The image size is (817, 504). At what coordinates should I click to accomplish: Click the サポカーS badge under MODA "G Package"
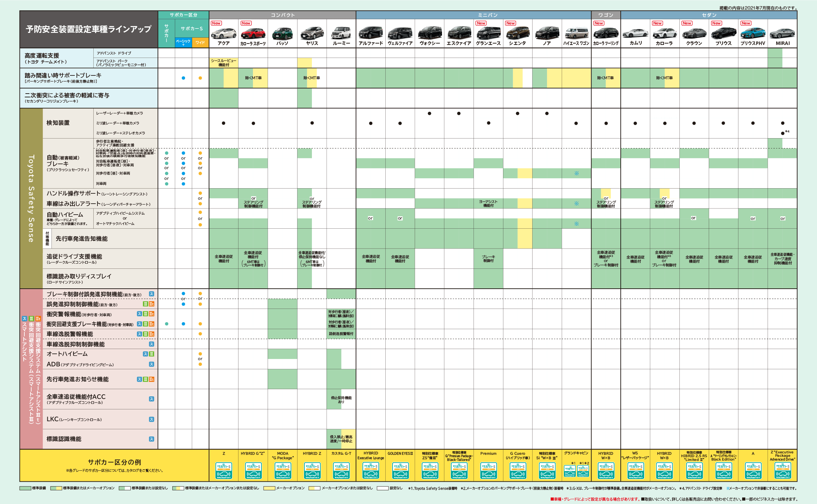click(x=283, y=470)
